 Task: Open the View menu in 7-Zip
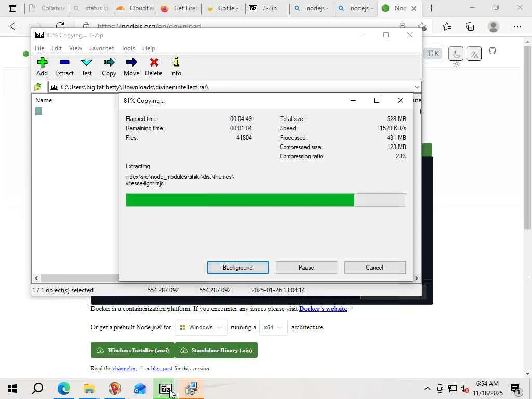pyautogui.click(x=75, y=48)
